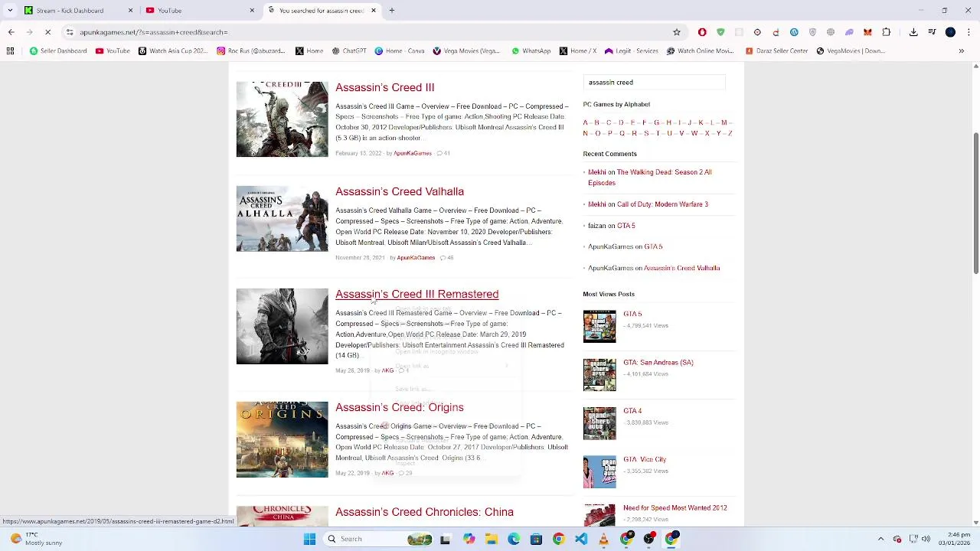Image resolution: width=980 pixels, height=551 pixels.
Task: Open Visual Studio Code from the taskbar
Action: 581,540
